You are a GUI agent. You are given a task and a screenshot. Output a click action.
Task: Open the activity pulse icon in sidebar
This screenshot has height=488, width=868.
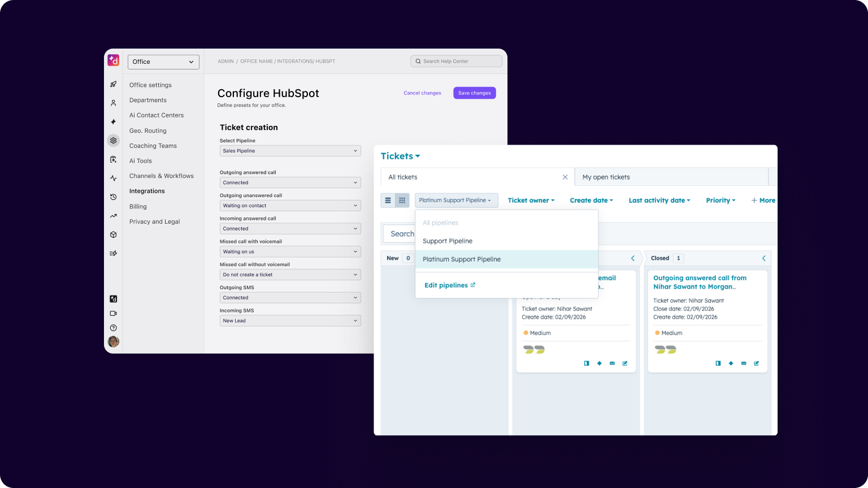(x=113, y=178)
